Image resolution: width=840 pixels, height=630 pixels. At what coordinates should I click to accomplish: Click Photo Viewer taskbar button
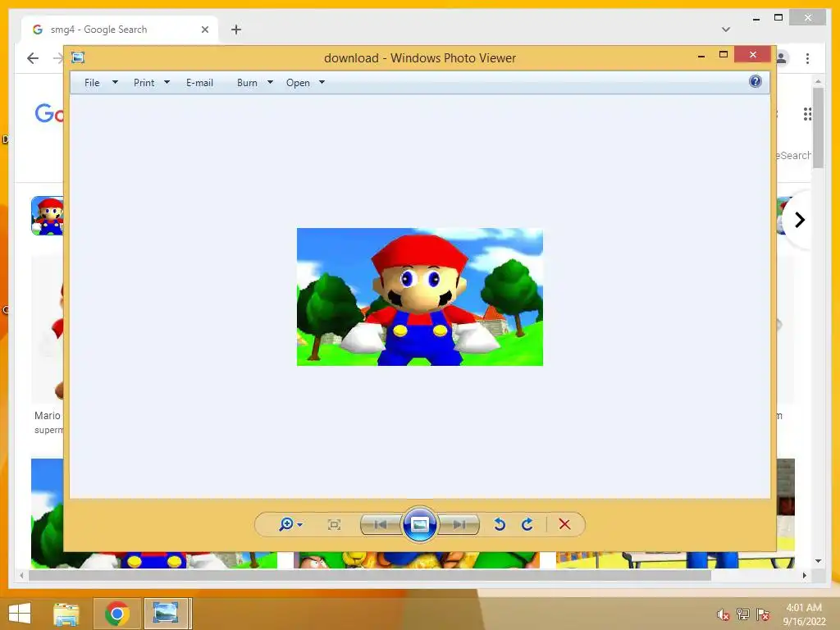[166, 614]
